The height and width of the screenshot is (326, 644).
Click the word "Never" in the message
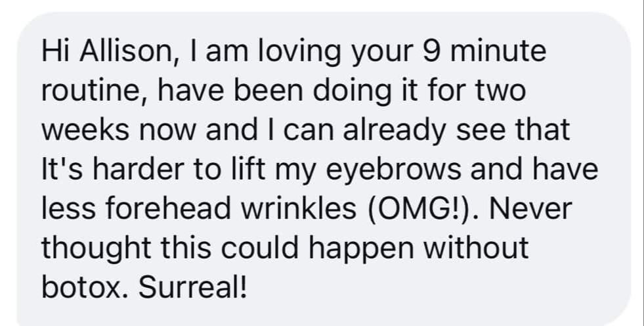[x=530, y=208]
